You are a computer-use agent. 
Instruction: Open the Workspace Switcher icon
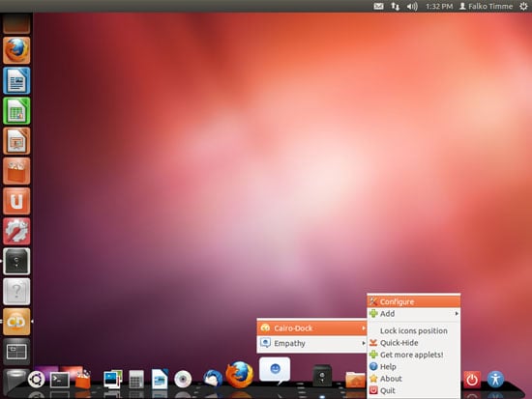[x=16, y=352]
